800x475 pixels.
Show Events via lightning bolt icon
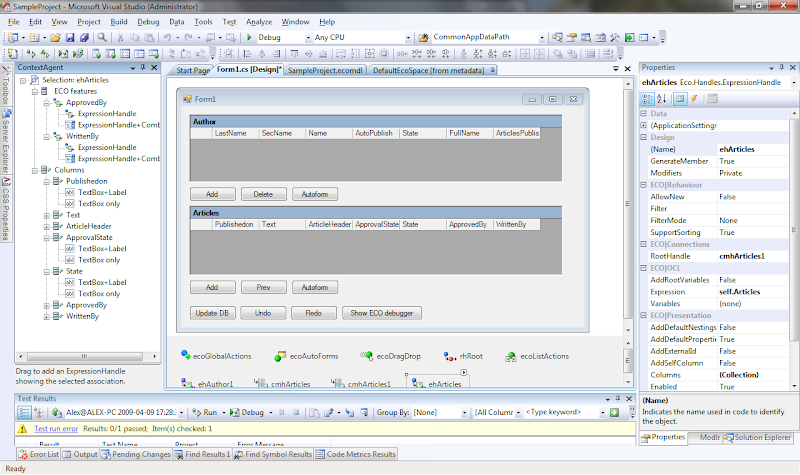pyautogui.click(x=695, y=98)
